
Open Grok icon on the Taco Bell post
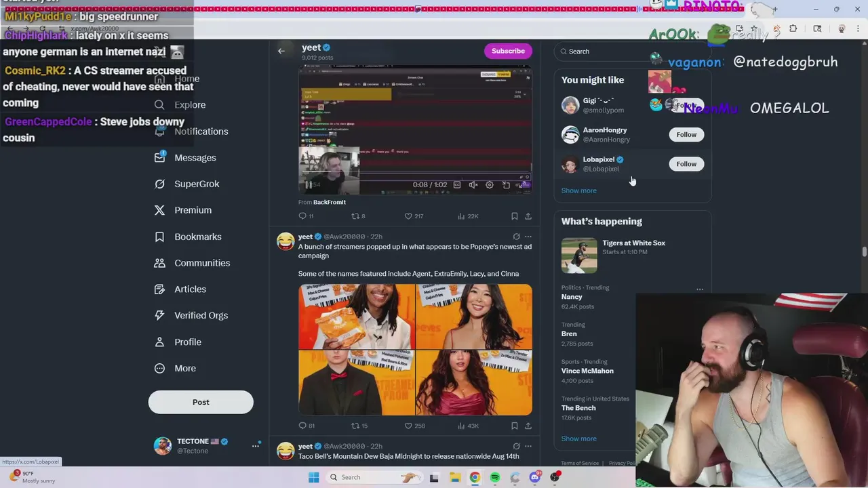516,446
